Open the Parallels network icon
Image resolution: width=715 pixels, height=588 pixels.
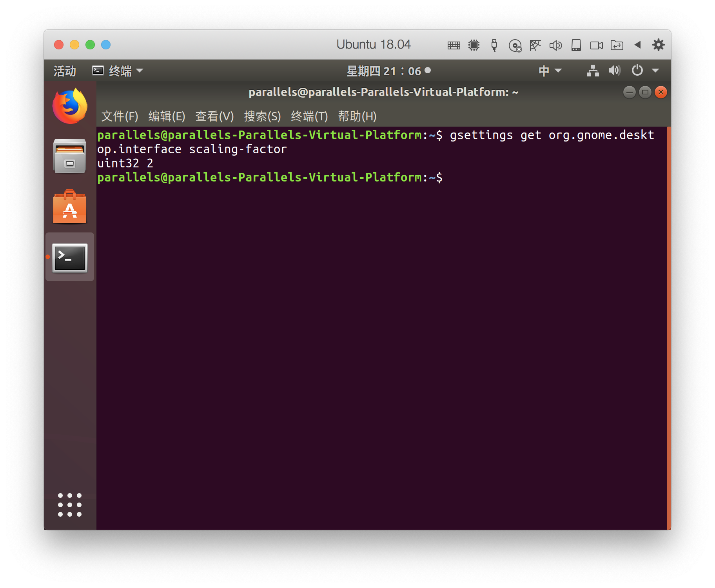click(x=535, y=45)
